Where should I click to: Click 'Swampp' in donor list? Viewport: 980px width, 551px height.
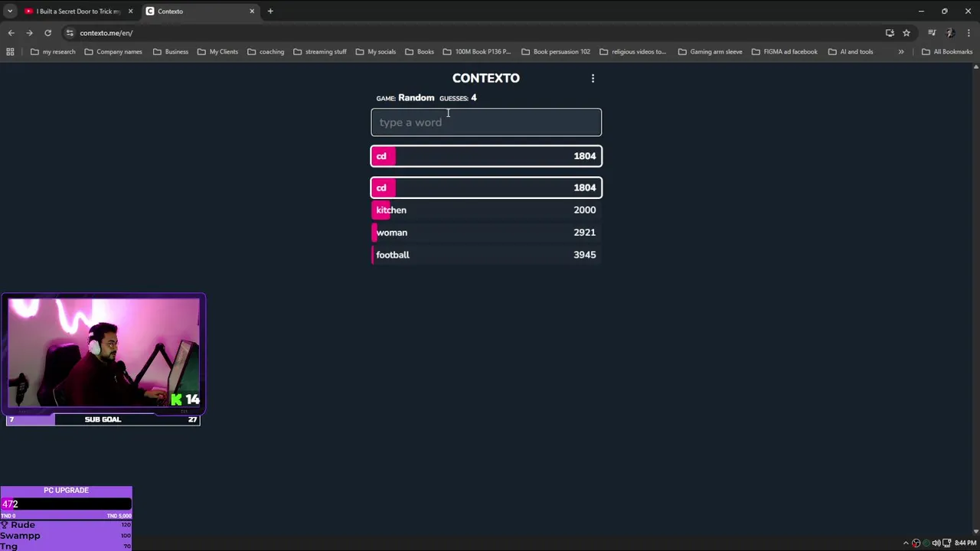click(20, 536)
